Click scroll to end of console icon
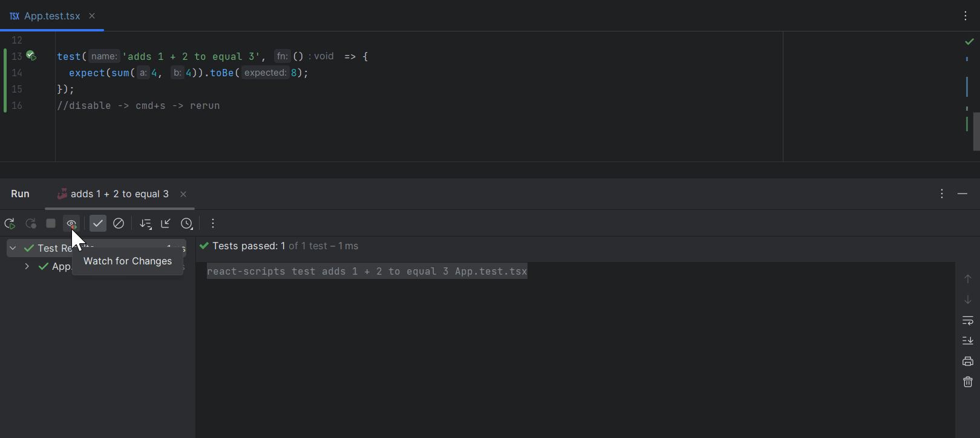 (967, 341)
